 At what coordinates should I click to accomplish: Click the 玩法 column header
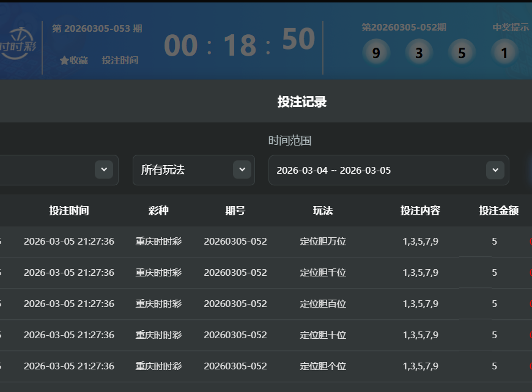pos(323,211)
